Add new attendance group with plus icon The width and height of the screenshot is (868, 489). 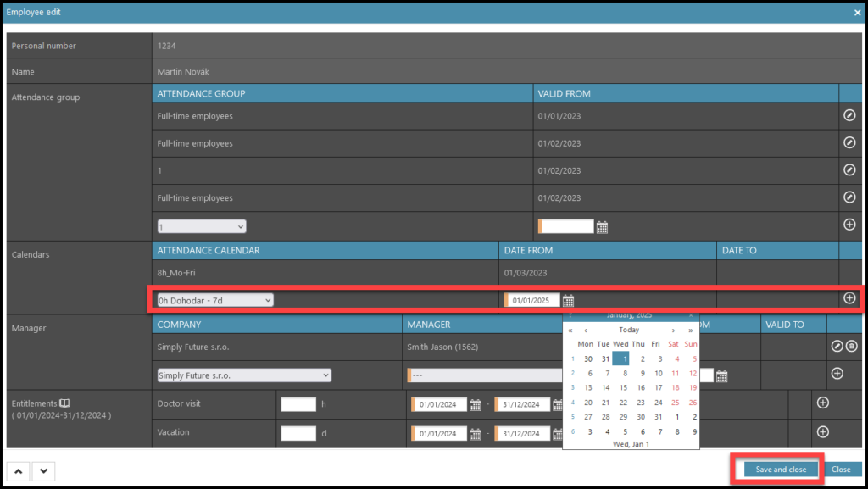849,225
